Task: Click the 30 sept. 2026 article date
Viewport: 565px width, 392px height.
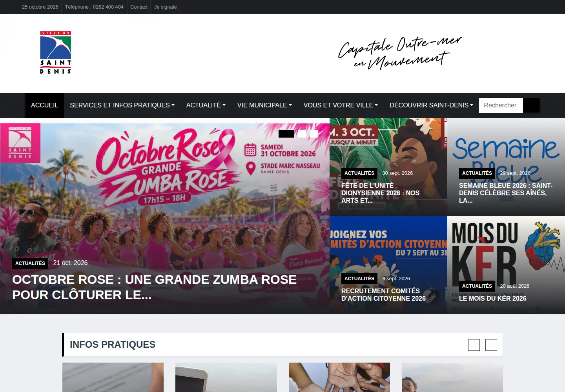Action: coord(397,173)
